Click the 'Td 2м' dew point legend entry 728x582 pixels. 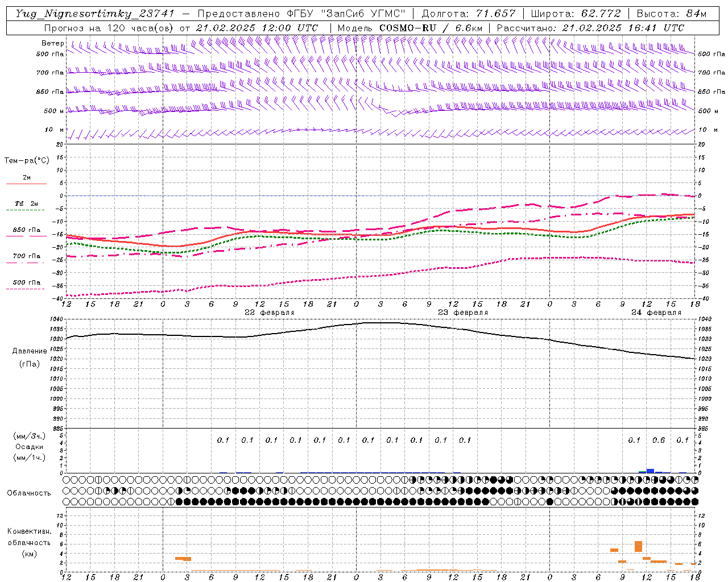tap(27, 203)
